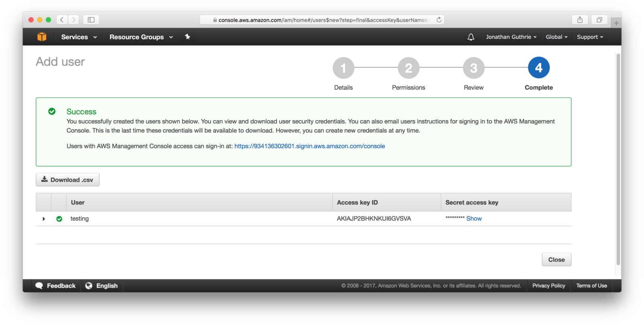Screen dimensions: 644x324
Task: Open the Safari share icon
Action: pyautogui.click(x=580, y=20)
